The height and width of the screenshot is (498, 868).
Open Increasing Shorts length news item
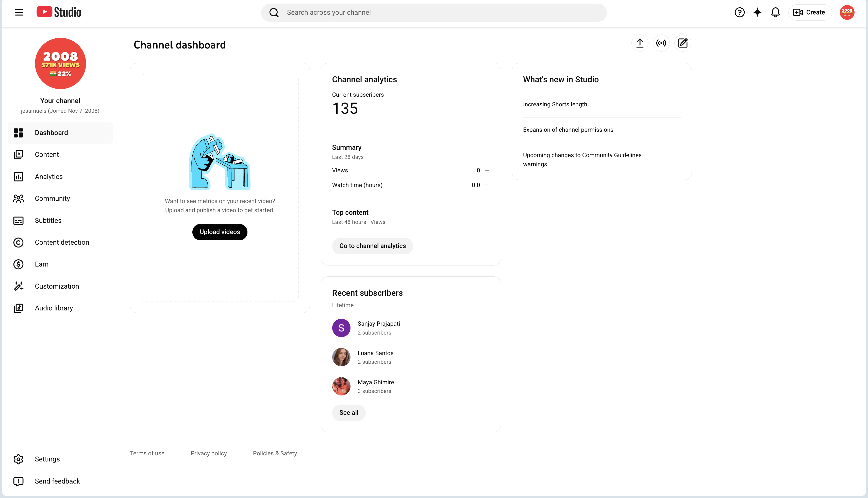pos(555,104)
